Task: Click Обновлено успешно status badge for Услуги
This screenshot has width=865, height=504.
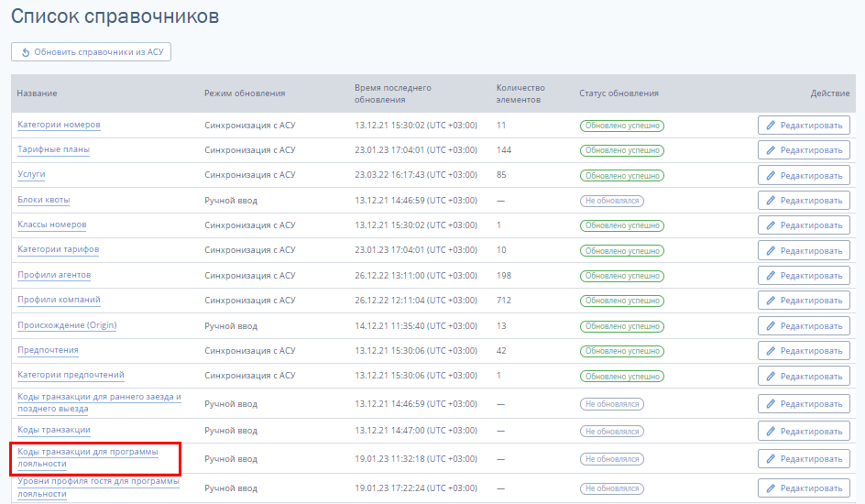Action: click(x=621, y=175)
